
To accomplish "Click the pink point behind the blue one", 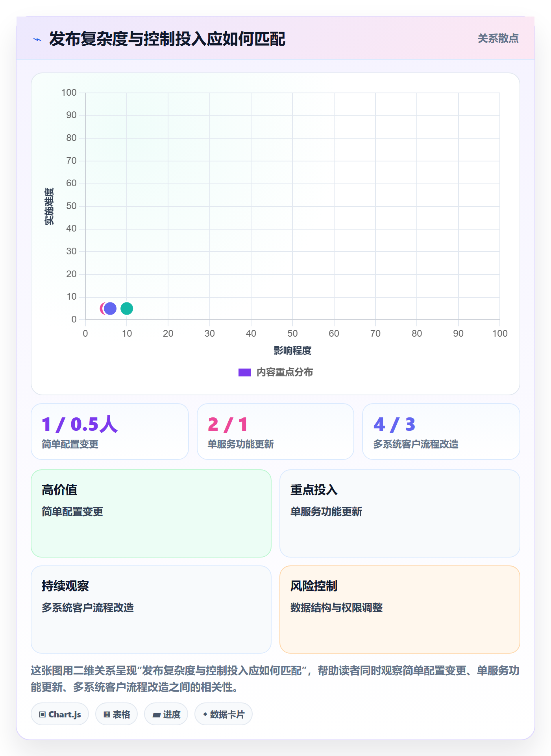I will [102, 309].
